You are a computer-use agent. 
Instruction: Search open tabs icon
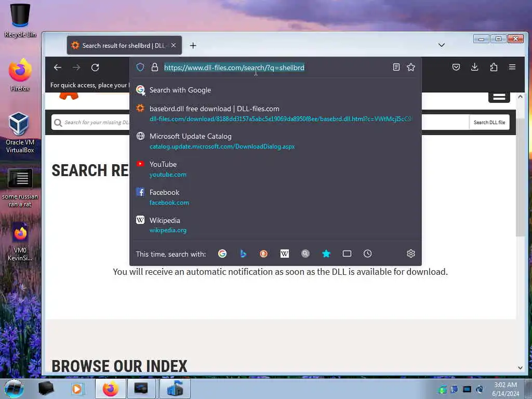coord(347,254)
